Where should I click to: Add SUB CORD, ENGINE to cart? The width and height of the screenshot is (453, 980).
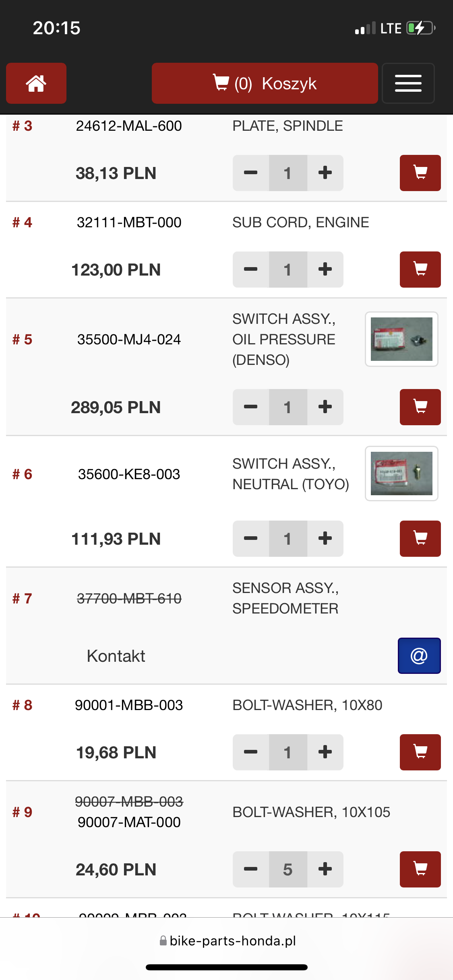pyautogui.click(x=420, y=270)
